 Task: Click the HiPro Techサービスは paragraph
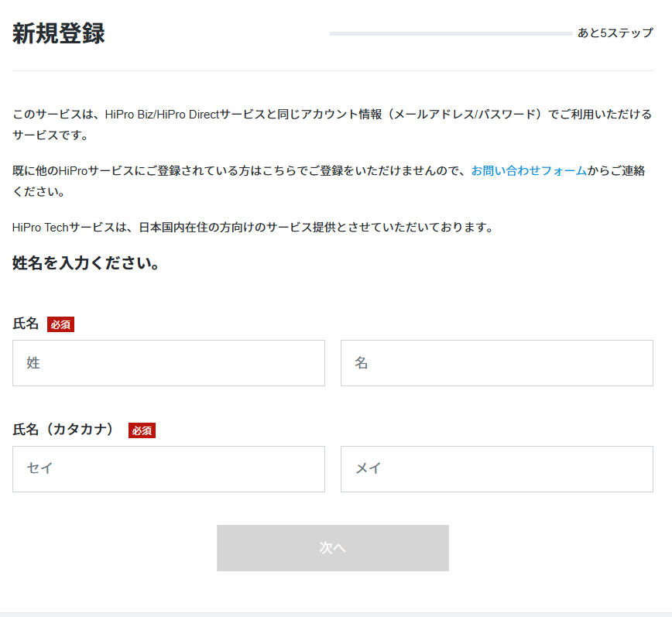(253, 227)
